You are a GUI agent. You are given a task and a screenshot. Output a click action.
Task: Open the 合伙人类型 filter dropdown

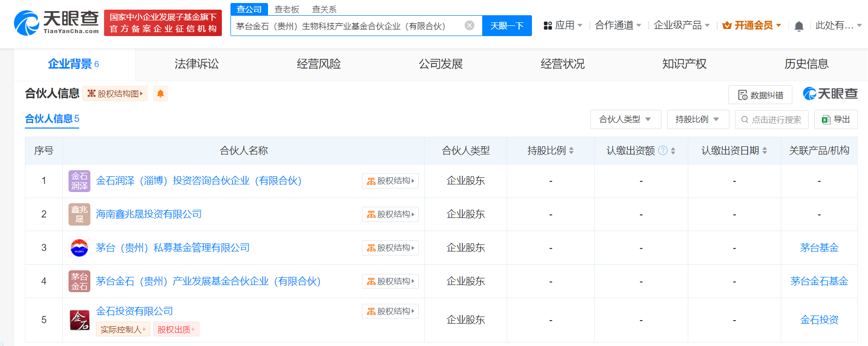pos(625,119)
